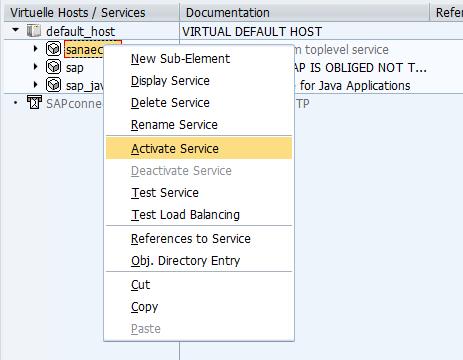Select Copy in the context menu
This screenshot has height=360, width=463.
point(199,307)
